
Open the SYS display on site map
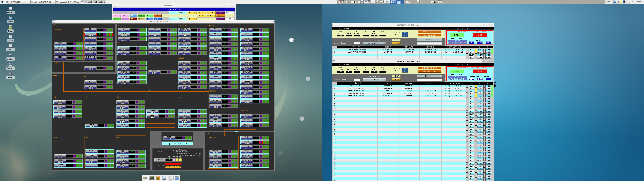(150, 16)
